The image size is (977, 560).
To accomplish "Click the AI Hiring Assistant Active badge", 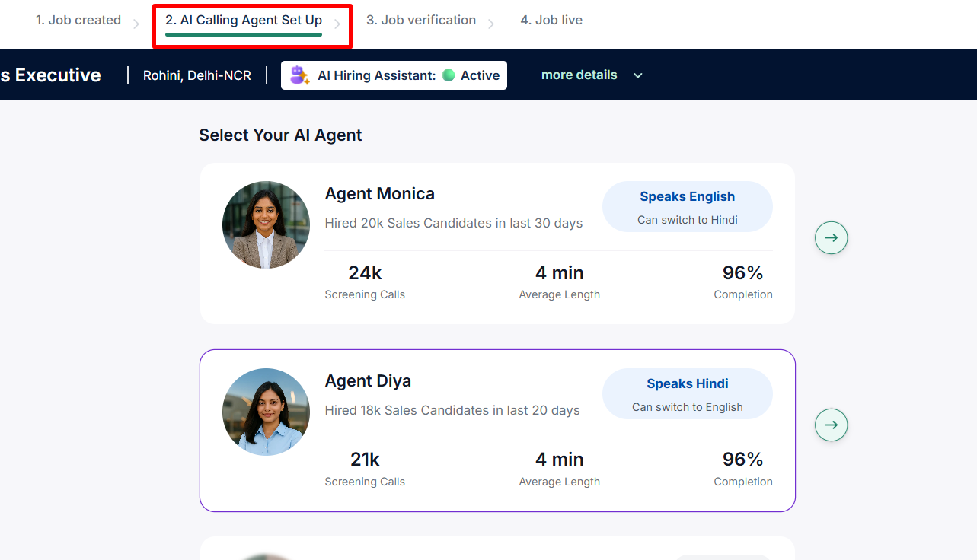I will (394, 75).
